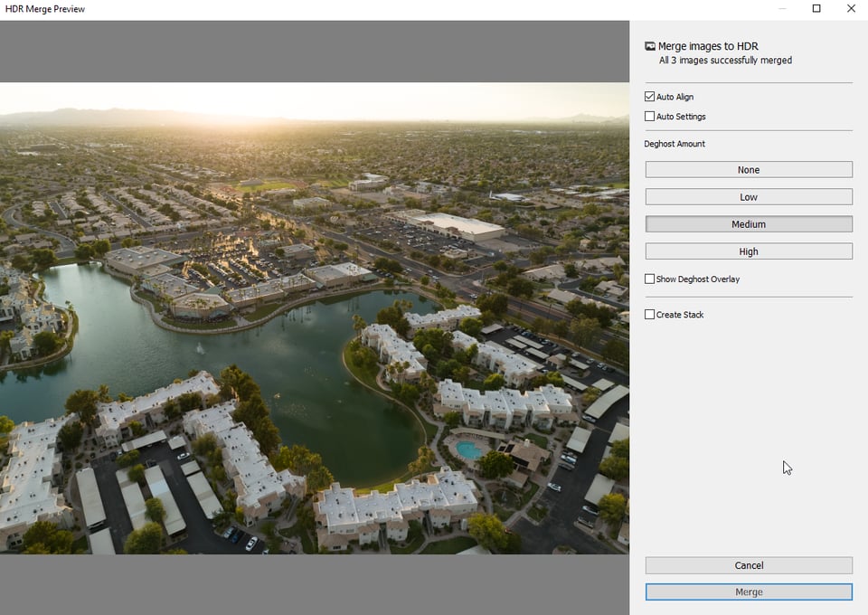Click 'All 3 images successfully merged' text
The image size is (868, 615).
[x=725, y=61]
